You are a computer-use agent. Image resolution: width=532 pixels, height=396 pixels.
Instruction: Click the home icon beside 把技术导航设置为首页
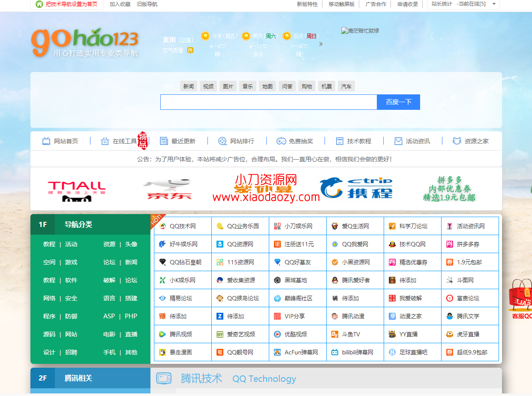coord(39,4)
